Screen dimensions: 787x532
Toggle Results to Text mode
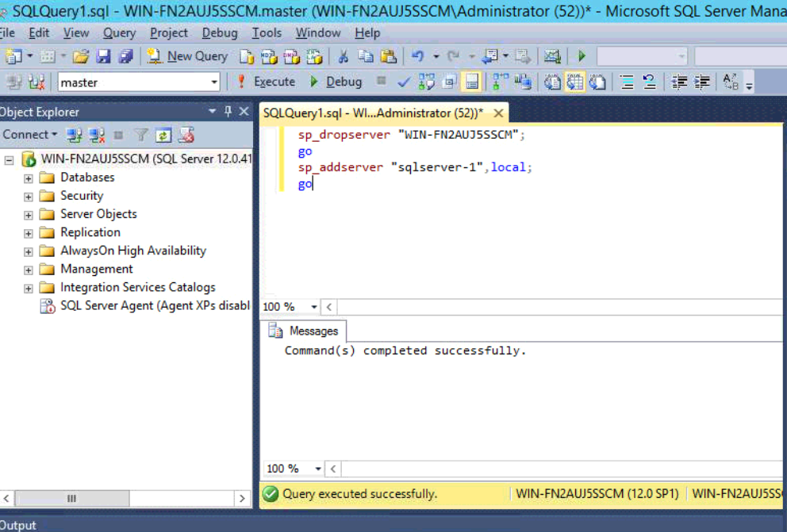[552, 82]
